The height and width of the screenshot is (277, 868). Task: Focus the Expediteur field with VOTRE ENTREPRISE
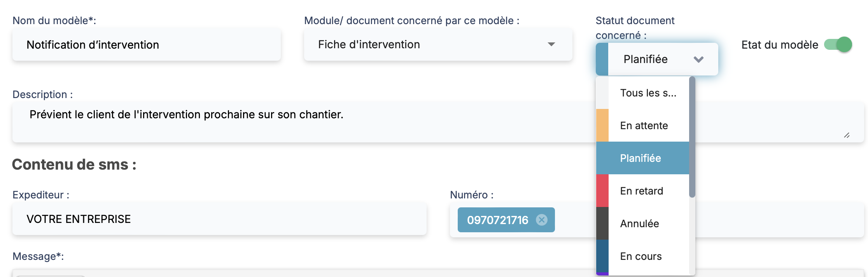(x=219, y=219)
